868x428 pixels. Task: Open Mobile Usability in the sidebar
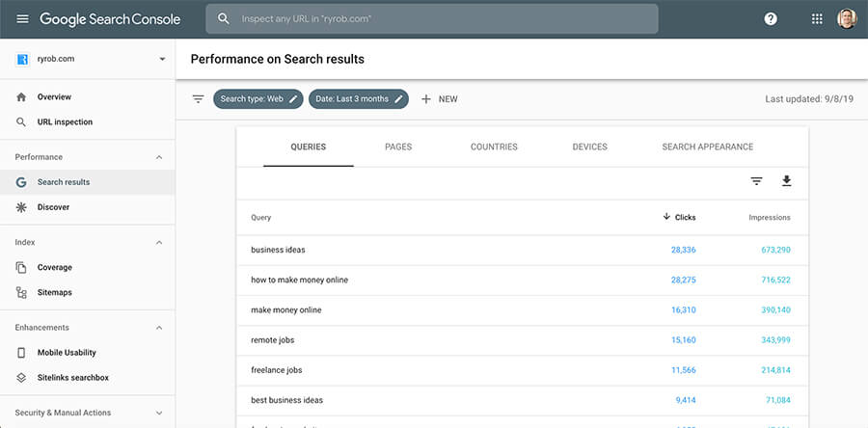pyautogui.click(x=88, y=353)
